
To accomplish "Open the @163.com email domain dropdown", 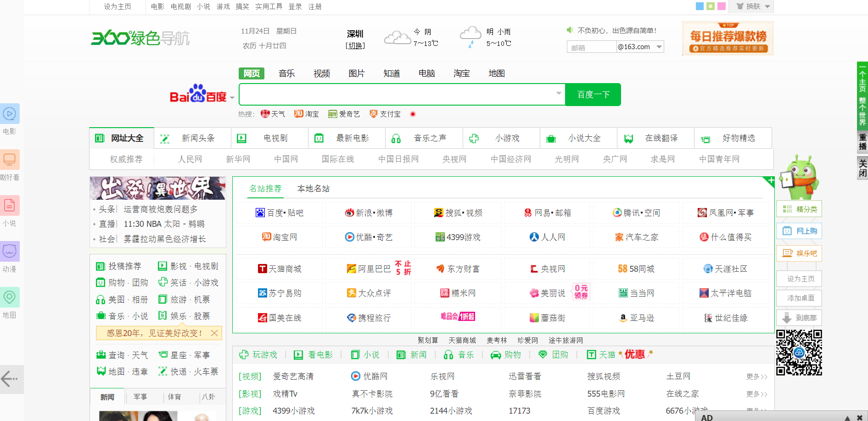I will (x=659, y=47).
